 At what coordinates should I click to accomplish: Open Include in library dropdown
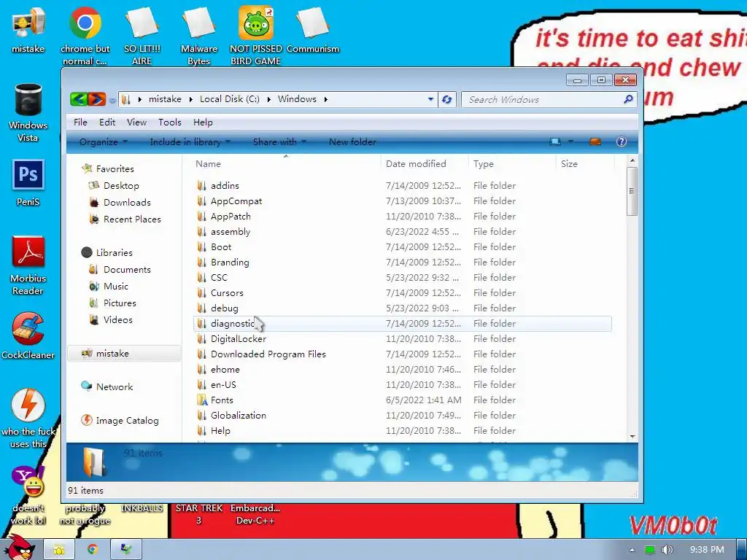[x=190, y=142]
